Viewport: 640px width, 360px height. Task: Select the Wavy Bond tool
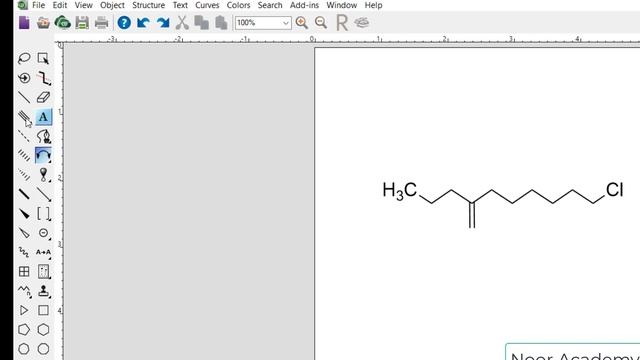click(24, 252)
